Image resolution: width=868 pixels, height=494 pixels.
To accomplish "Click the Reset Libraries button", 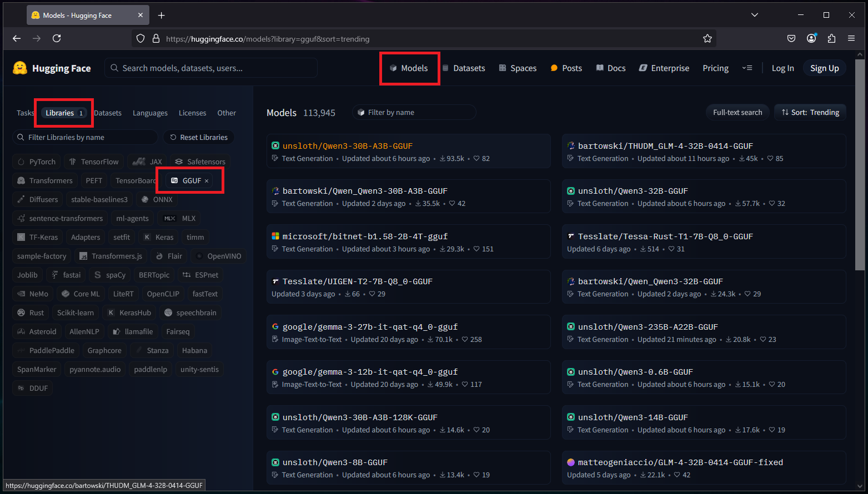I will pos(199,137).
